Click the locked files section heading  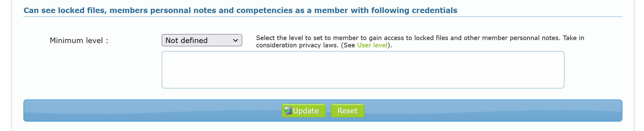pyautogui.click(x=240, y=10)
